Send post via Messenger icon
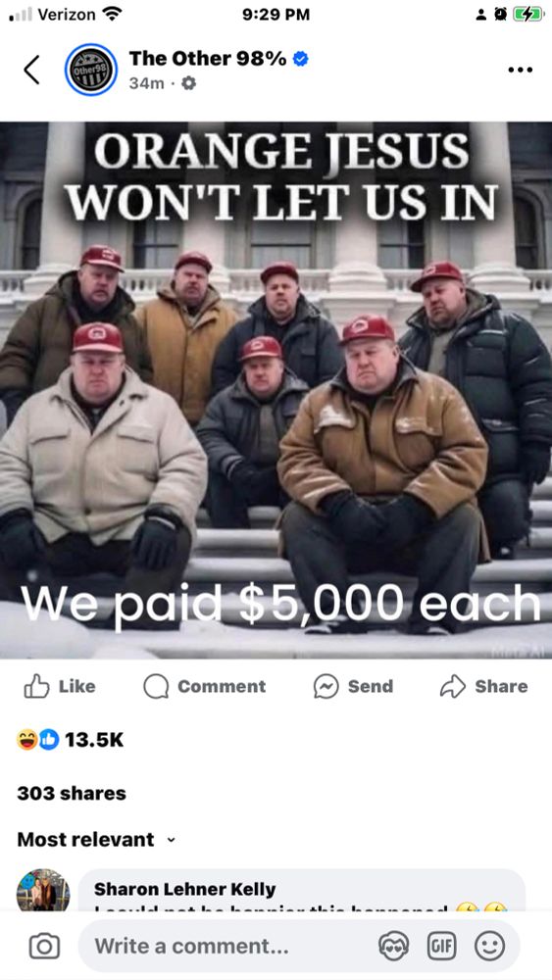The height and width of the screenshot is (980, 552). [x=353, y=686]
